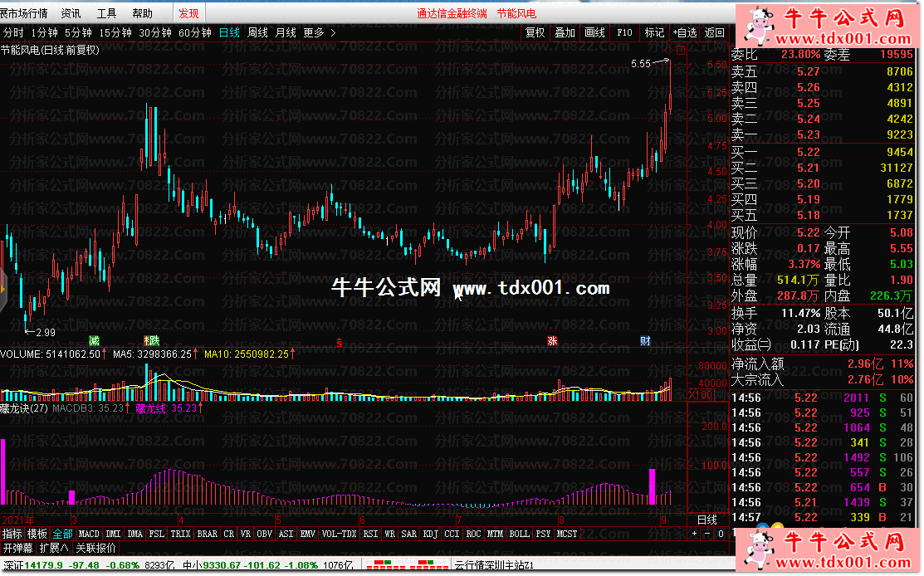This screenshot has height=576, width=924.
Task: Click the 复权 adjustment button
Action: click(535, 33)
